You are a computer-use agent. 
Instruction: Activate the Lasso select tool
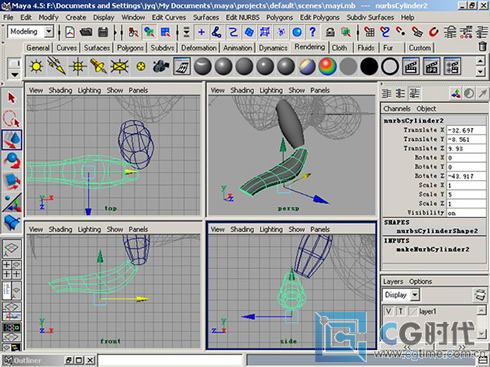tap(12, 119)
